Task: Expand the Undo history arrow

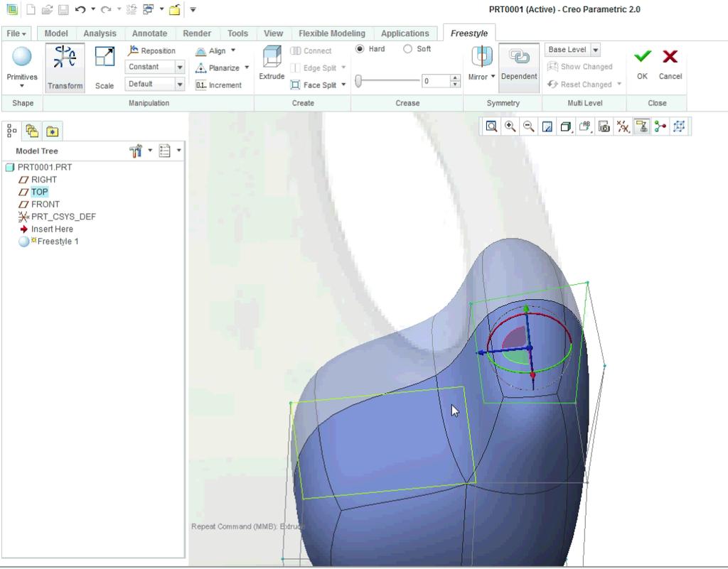Action: click(93, 9)
